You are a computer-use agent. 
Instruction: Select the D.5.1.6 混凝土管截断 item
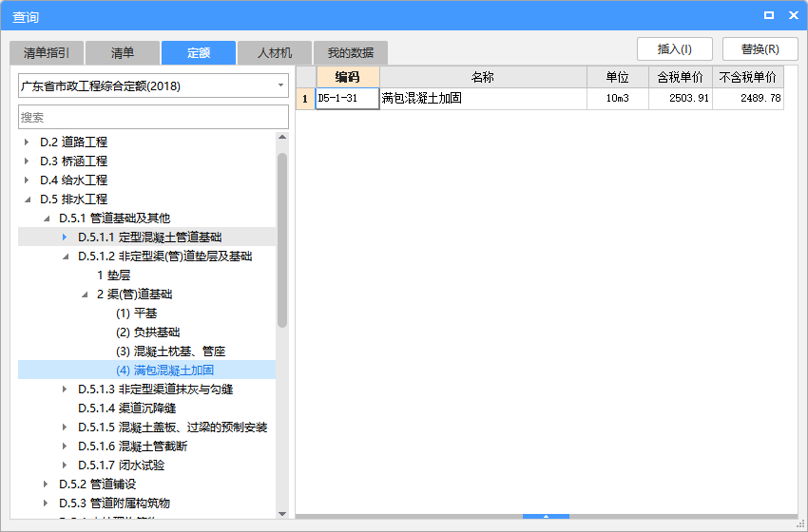pos(133,446)
